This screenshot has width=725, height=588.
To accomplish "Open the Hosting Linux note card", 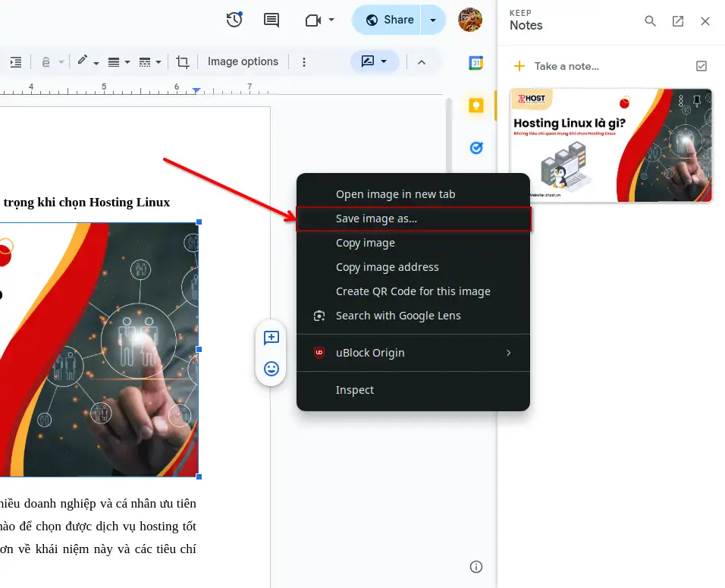I will (610, 145).
